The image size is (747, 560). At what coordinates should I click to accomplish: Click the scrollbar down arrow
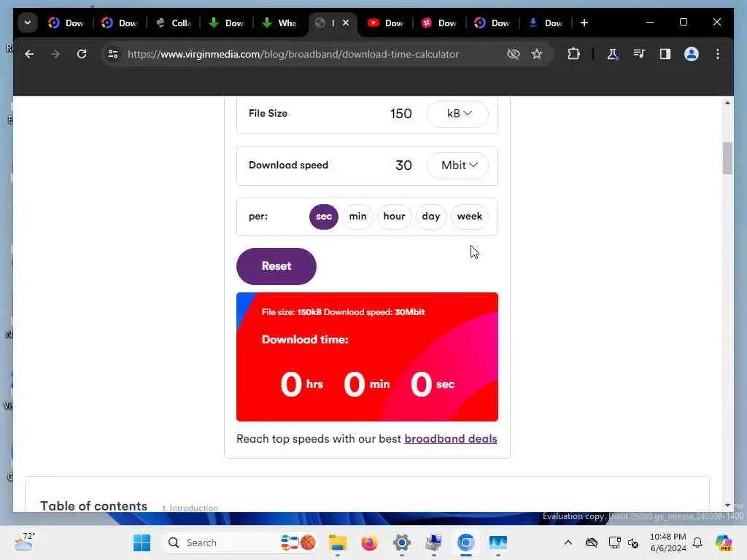tap(727, 505)
